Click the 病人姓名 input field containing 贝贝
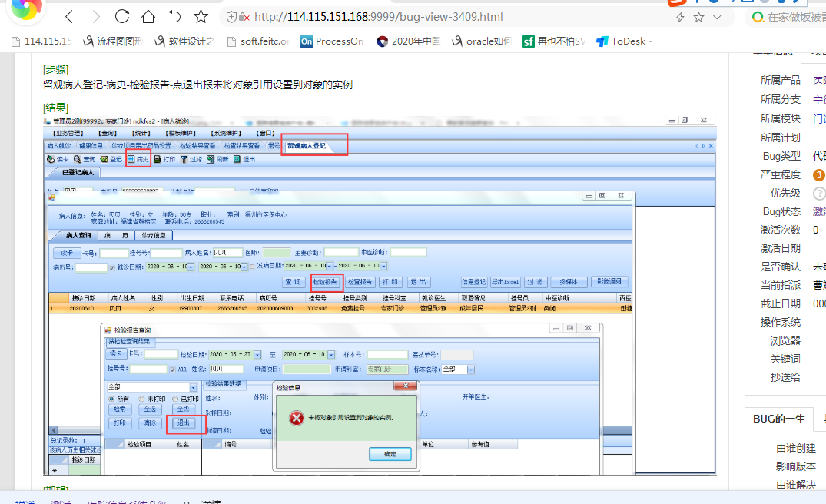The height and width of the screenshot is (504, 826). (227, 253)
